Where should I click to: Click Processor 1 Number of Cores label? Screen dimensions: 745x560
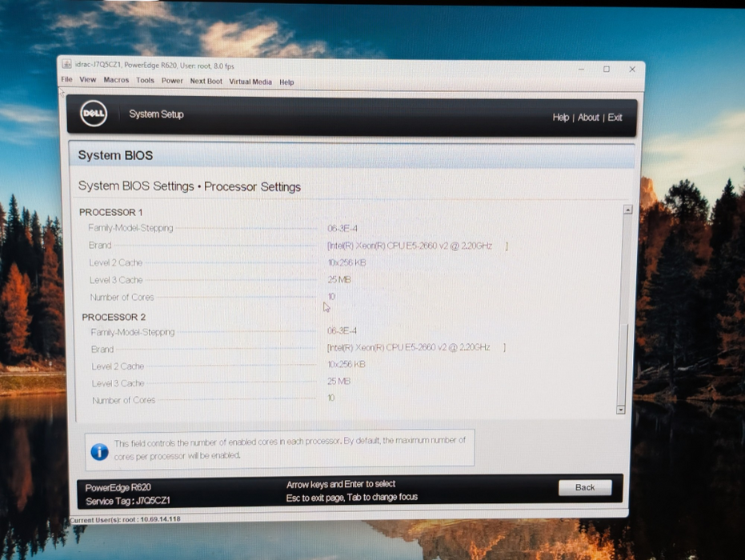122,298
